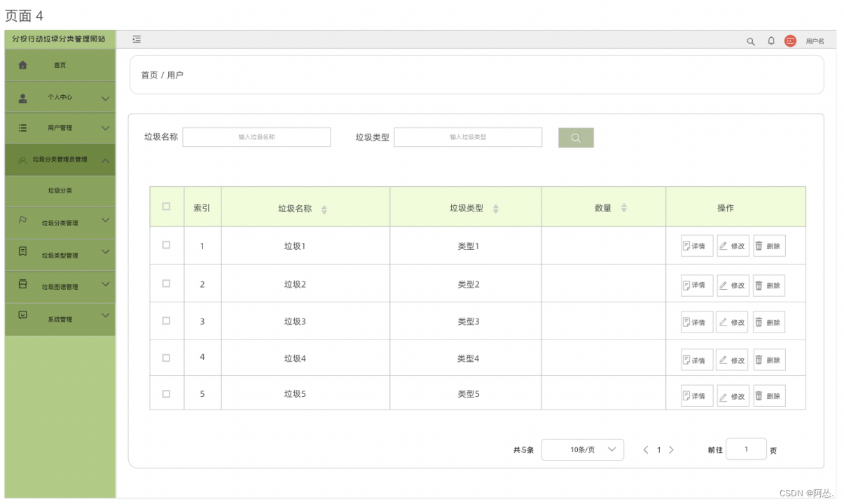
Task: Click 删除 for 垃圾2 row
Action: tap(769, 286)
